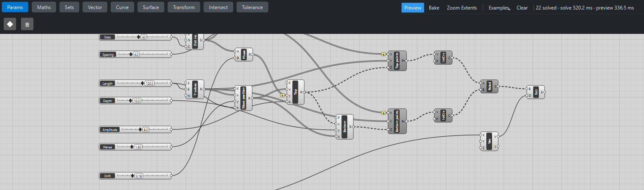Viewport: 644px width, 190px height.
Task: Select the Extr extrude node
Action: (x=536, y=92)
